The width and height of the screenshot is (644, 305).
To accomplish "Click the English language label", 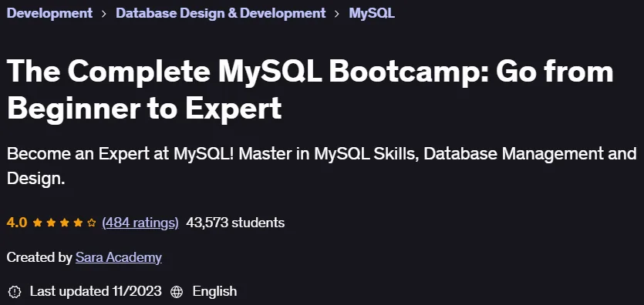I will (x=215, y=291).
